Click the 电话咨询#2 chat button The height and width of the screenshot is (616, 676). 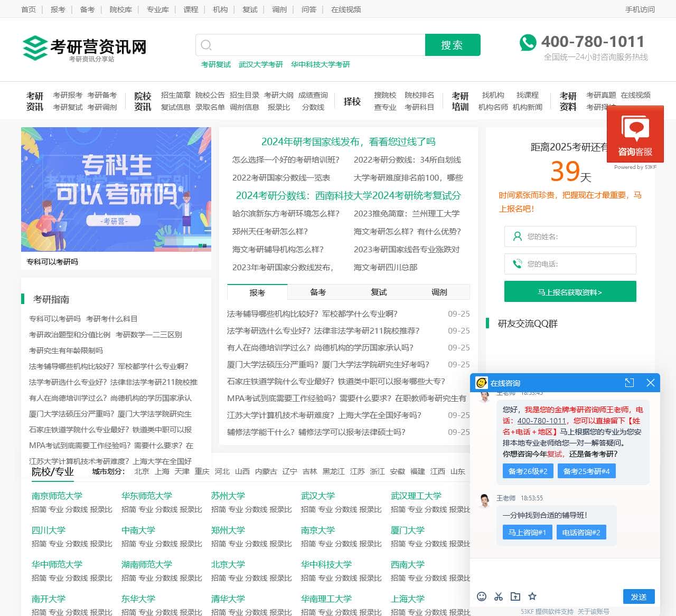(x=581, y=532)
